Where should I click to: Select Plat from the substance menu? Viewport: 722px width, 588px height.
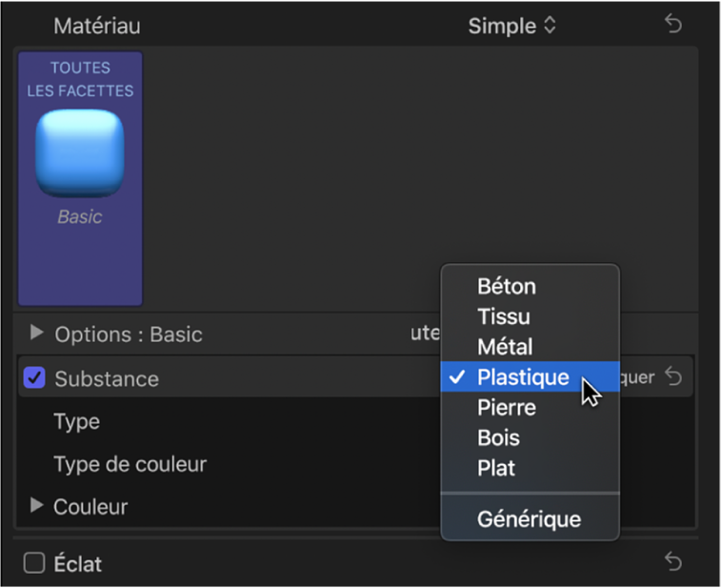click(497, 468)
